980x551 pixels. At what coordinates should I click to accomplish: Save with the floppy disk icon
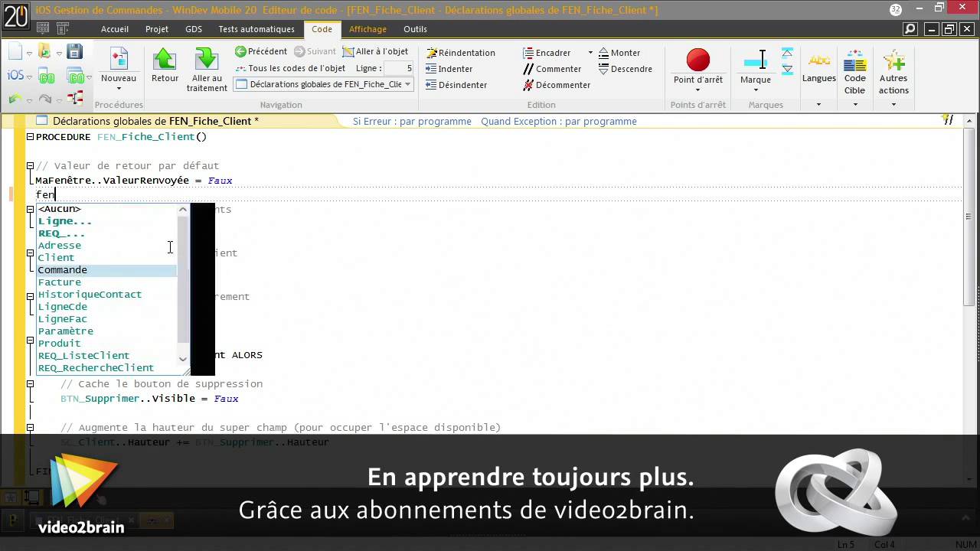[x=74, y=51]
